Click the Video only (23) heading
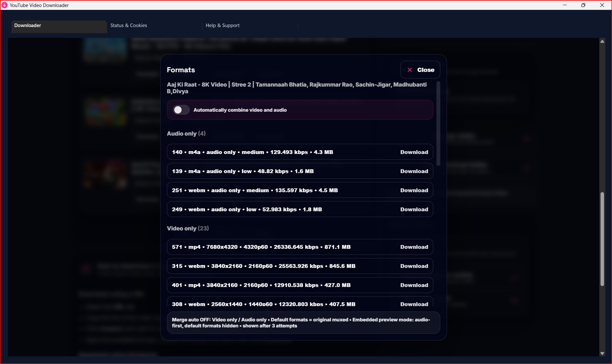The height and width of the screenshot is (364, 612). (x=188, y=228)
